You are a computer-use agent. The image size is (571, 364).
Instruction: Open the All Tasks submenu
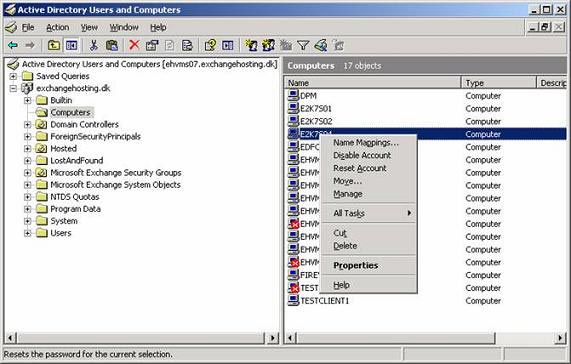(369, 213)
